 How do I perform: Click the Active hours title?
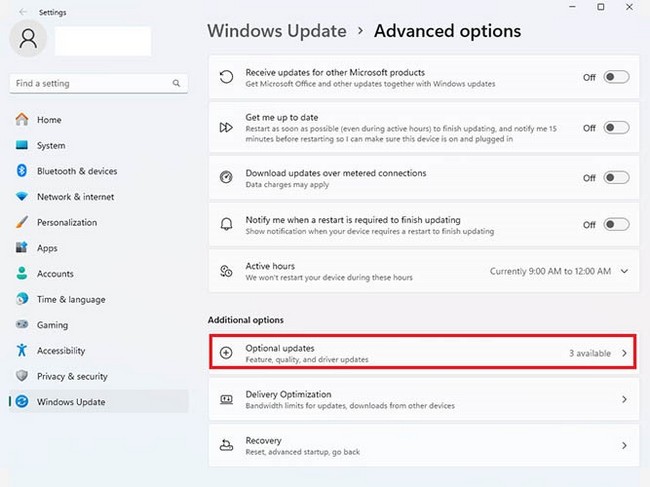pos(270,266)
